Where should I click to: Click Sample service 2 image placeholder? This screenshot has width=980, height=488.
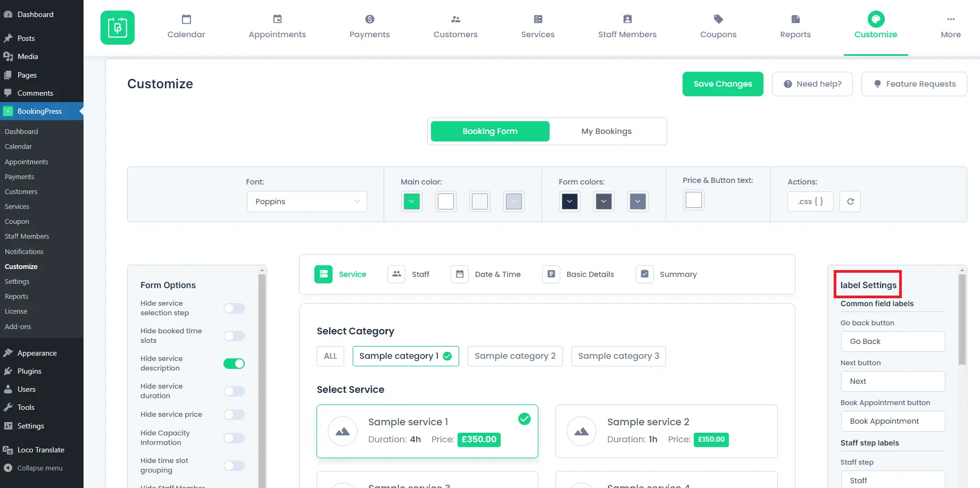click(582, 431)
